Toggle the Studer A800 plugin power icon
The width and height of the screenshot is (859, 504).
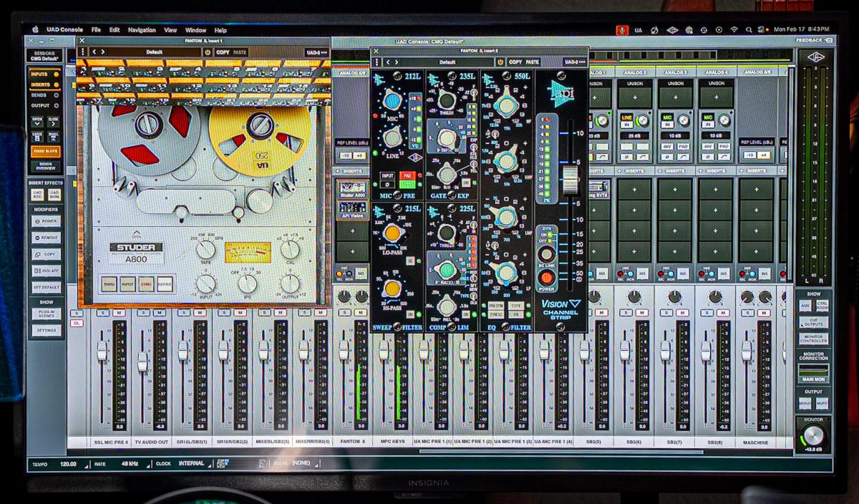click(x=208, y=52)
